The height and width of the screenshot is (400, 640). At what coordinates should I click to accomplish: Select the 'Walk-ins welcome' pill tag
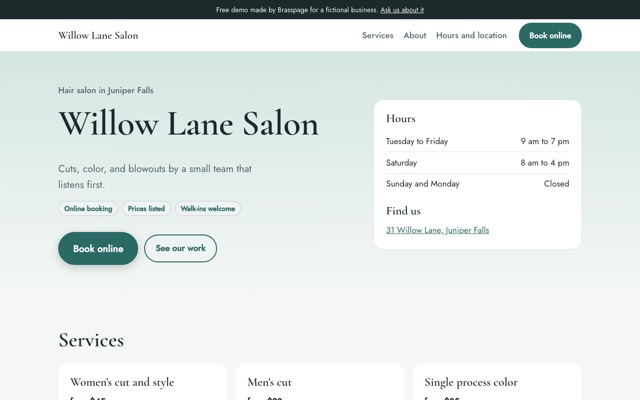pyautogui.click(x=208, y=209)
